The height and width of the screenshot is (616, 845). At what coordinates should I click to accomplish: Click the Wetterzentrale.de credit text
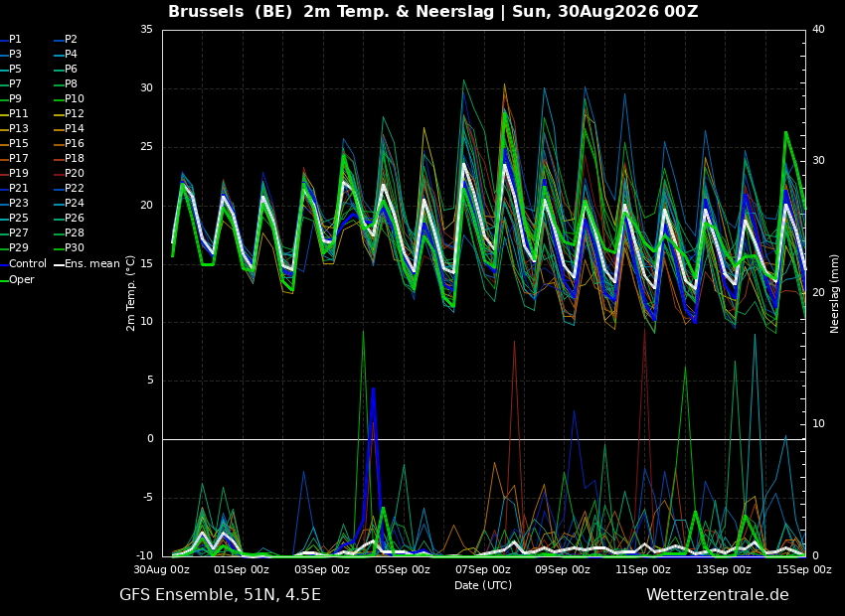tap(718, 595)
